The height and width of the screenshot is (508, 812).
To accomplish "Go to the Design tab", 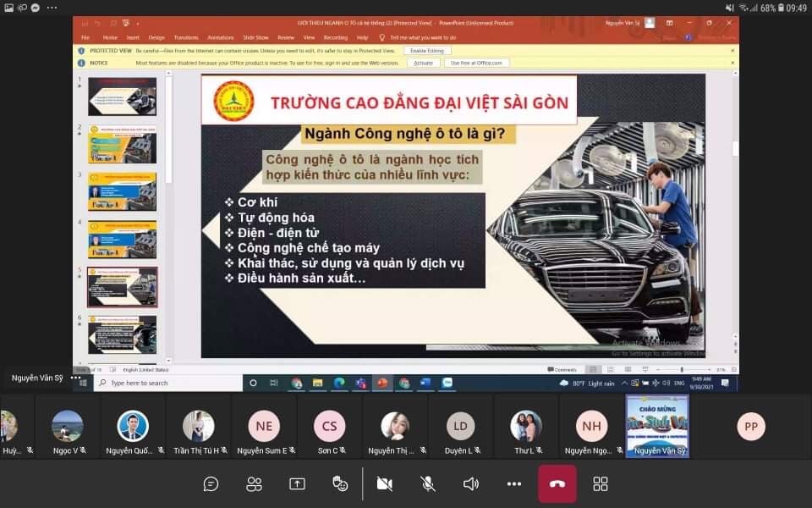I will pyautogui.click(x=156, y=37).
